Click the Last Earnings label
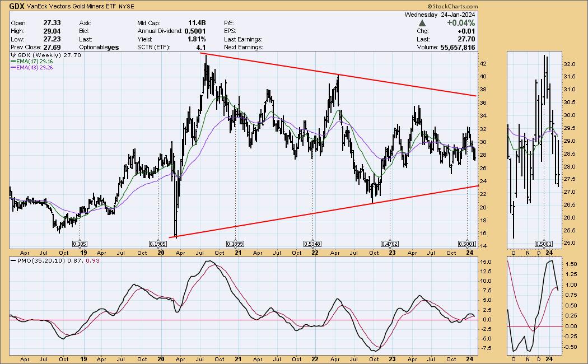The width and height of the screenshot is (588, 364). coord(244,39)
